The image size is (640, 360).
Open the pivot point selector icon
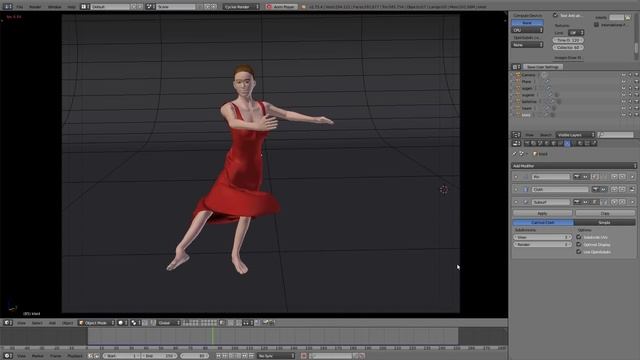135,323
